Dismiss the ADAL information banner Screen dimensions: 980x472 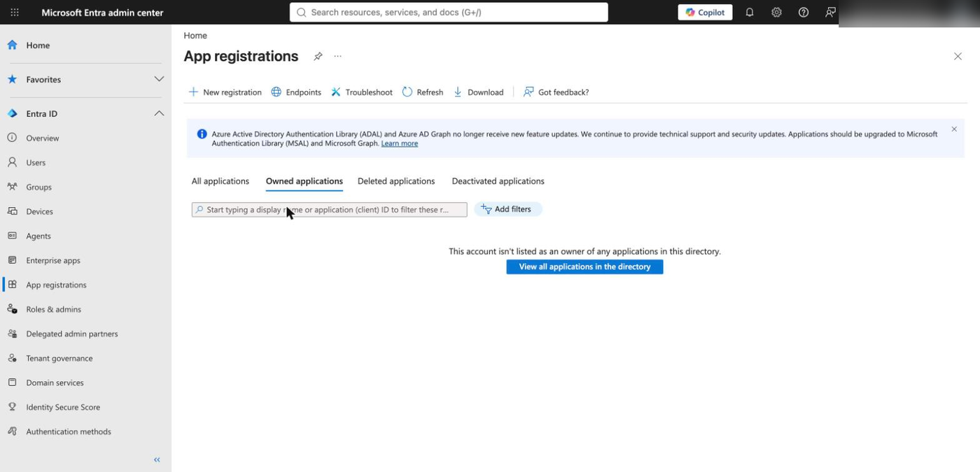(x=954, y=129)
